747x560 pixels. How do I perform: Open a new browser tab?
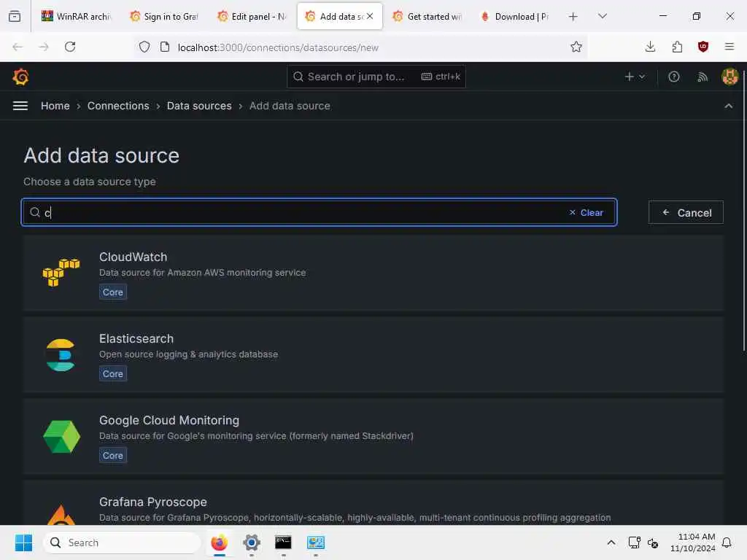coord(573,17)
